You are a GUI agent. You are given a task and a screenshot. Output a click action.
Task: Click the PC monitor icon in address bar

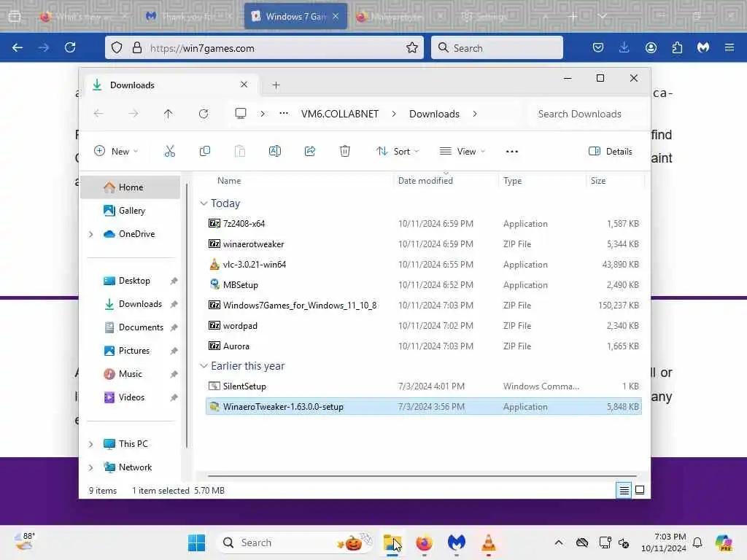(x=241, y=113)
